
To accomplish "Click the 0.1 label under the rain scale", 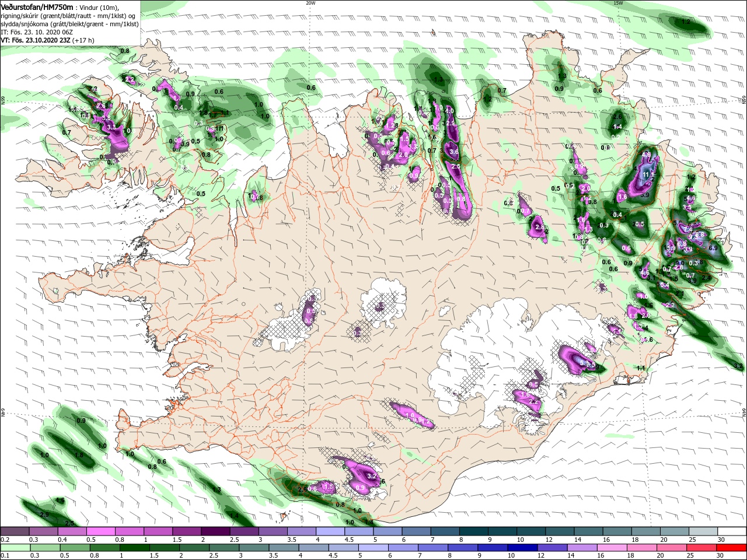I will pos(6,556).
